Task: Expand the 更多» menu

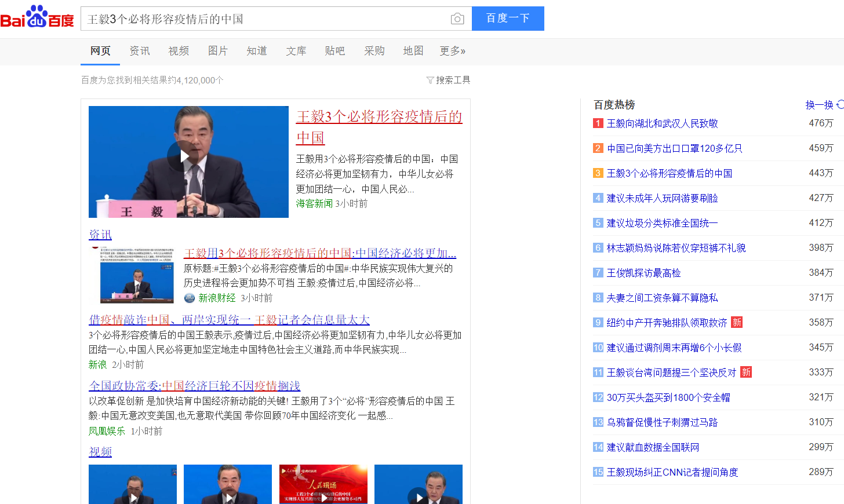Action: (453, 51)
